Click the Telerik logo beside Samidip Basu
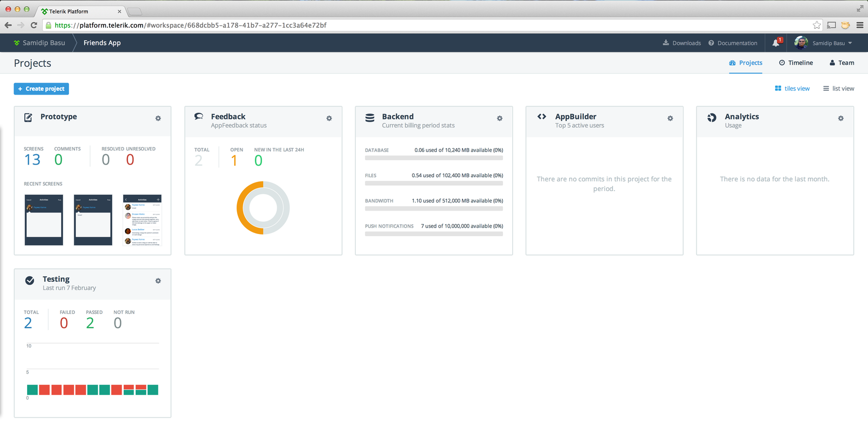The image size is (868, 429). [17, 43]
